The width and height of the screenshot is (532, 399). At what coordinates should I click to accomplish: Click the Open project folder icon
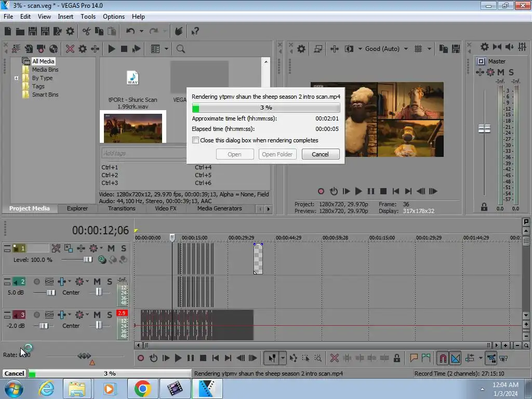[20, 31]
